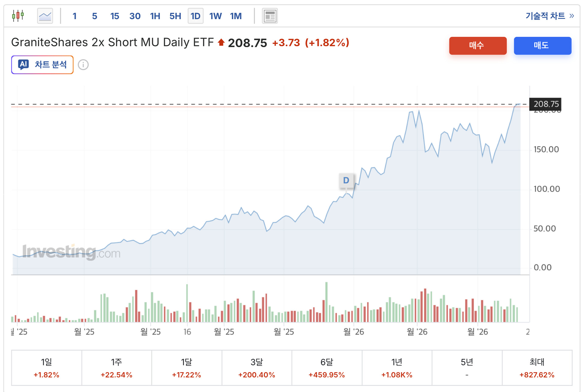Switch to the 최대 max range tab

click(537, 368)
